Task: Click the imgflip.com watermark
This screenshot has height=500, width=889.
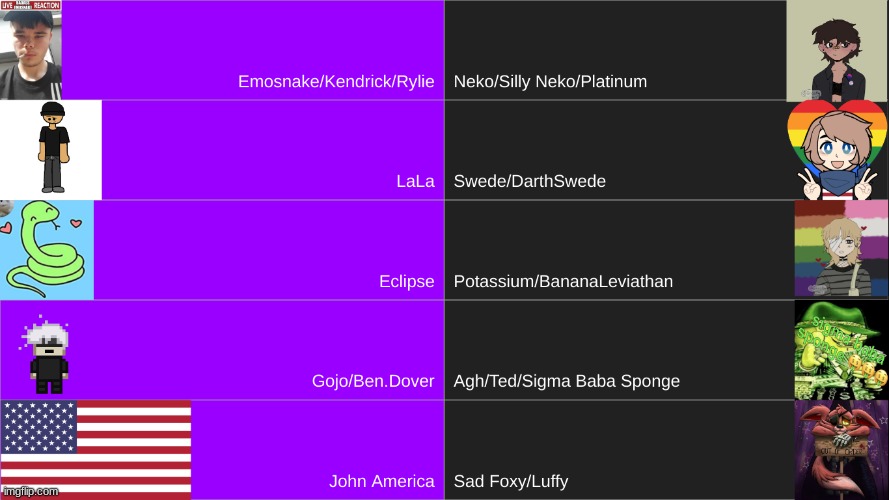Action: pyautogui.click(x=31, y=491)
